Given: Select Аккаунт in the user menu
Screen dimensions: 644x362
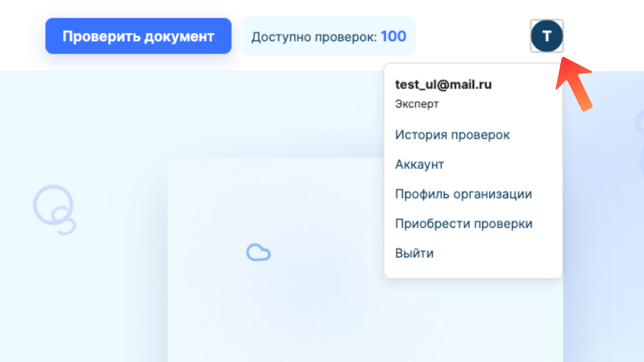Looking at the screenshot, I should tap(420, 164).
